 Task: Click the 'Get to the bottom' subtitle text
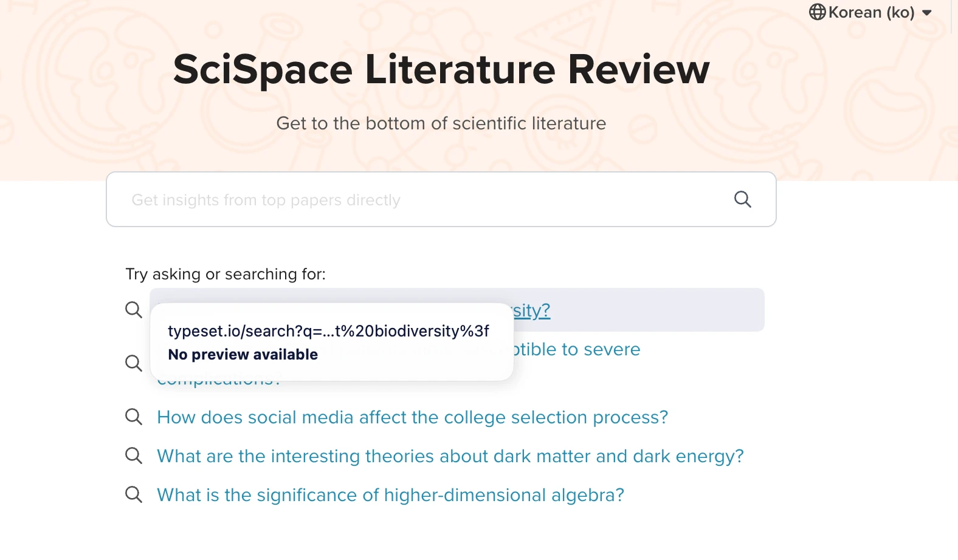tap(441, 123)
